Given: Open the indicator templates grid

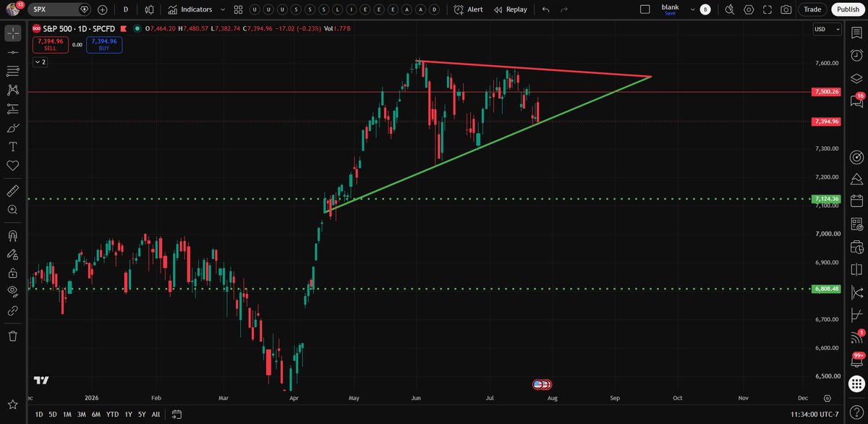Looking at the screenshot, I should point(238,9).
